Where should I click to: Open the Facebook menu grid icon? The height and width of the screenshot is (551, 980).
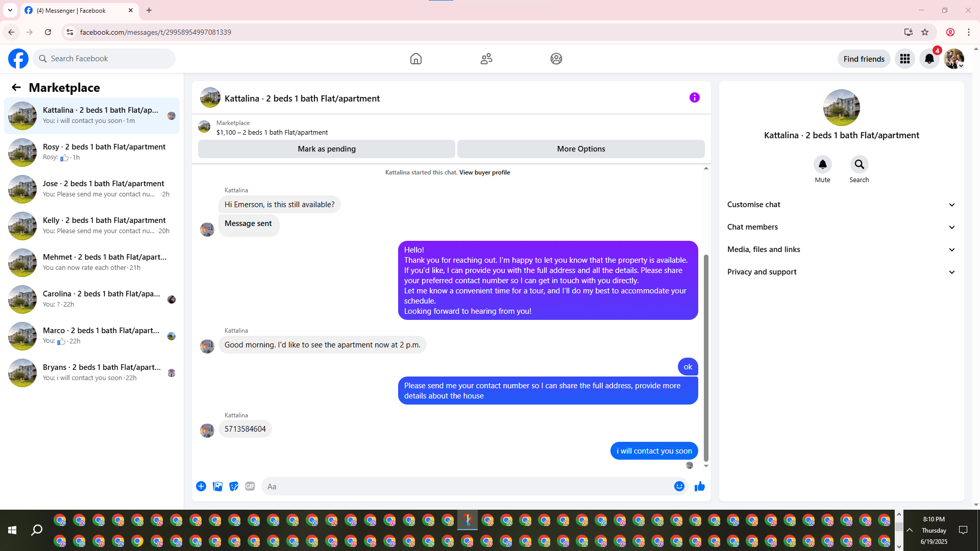click(x=905, y=59)
